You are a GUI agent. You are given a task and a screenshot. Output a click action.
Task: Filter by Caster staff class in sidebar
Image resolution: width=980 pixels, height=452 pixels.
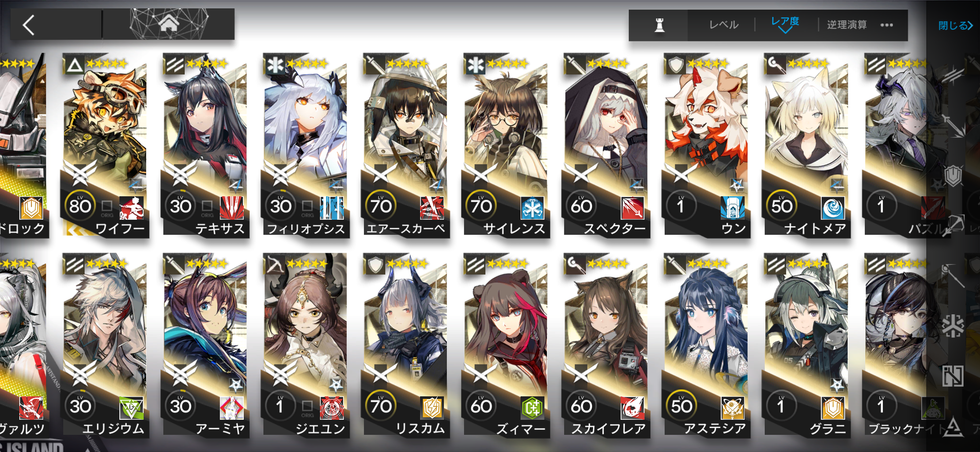coord(953,276)
